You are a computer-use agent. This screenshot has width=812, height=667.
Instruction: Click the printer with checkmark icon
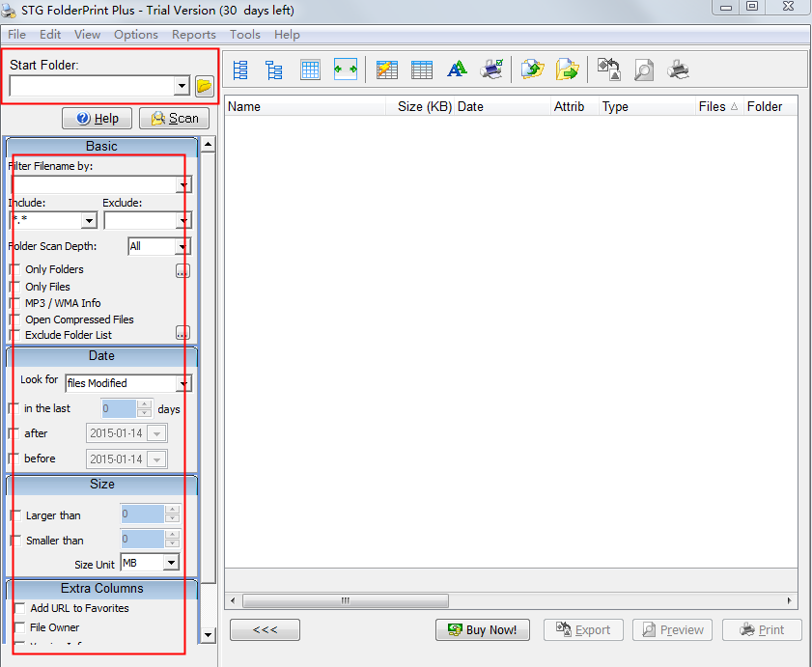click(491, 69)
